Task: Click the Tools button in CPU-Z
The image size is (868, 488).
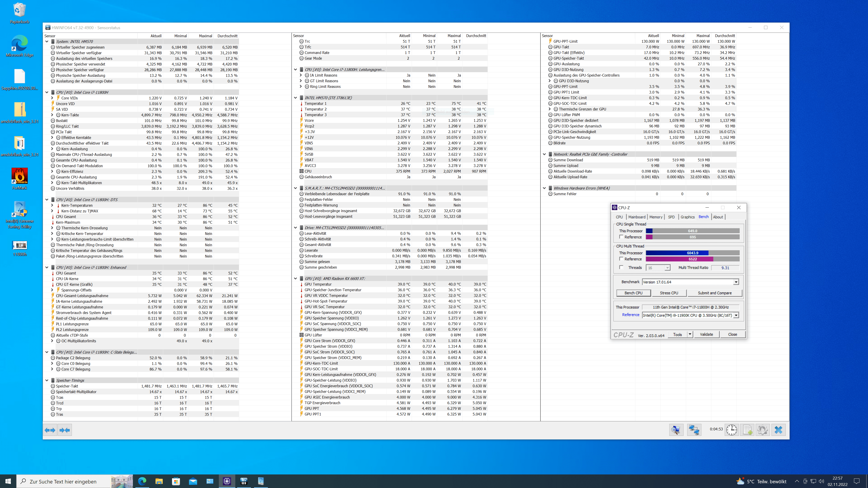Action: (678, 334)
